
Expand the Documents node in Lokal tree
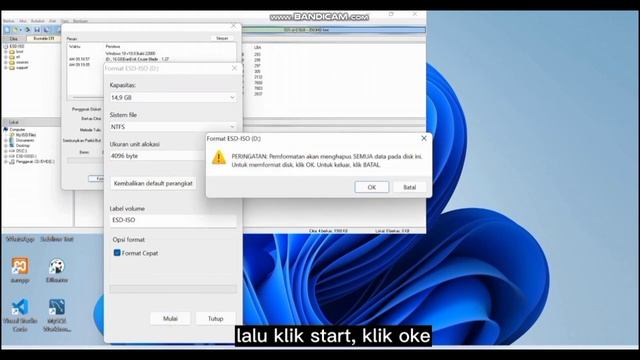6,140
